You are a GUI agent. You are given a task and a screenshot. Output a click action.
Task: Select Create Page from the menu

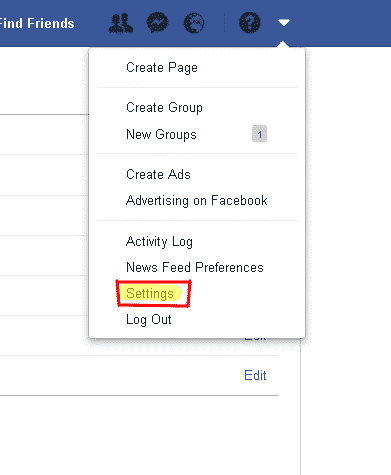coord(162,68)
